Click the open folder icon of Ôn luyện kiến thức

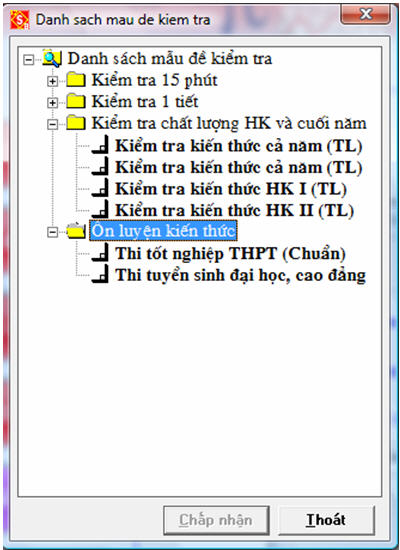coord(76,232)
